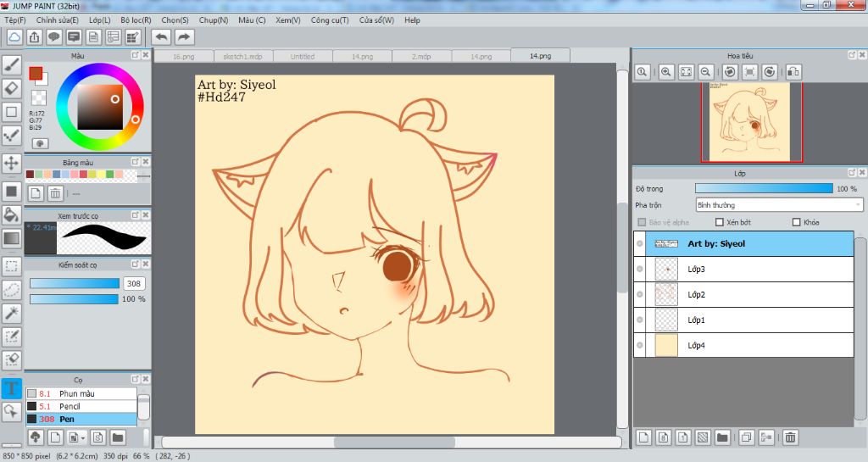
Task: Select the Fill rectangle tool
Action: pos(11,192)
